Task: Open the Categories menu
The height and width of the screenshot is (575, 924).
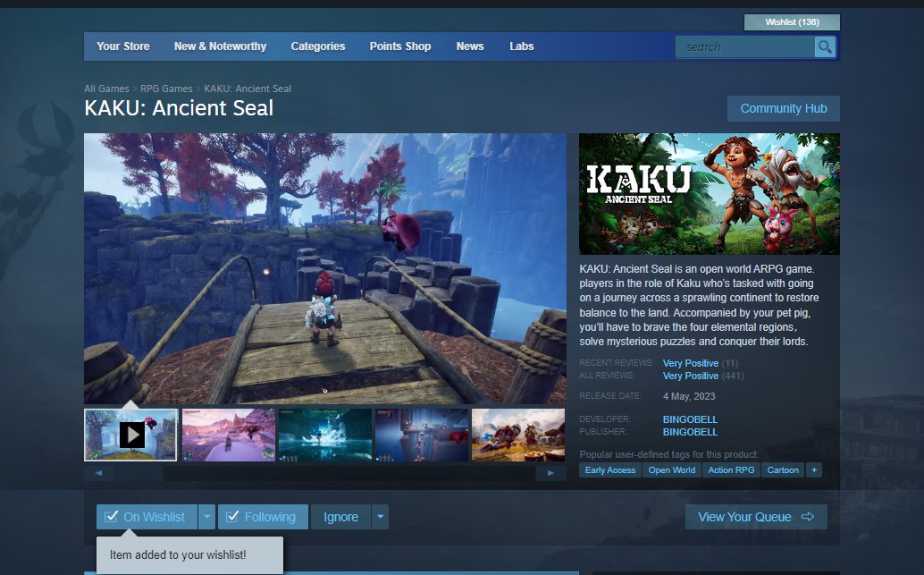Action: (x=317, y=46)
